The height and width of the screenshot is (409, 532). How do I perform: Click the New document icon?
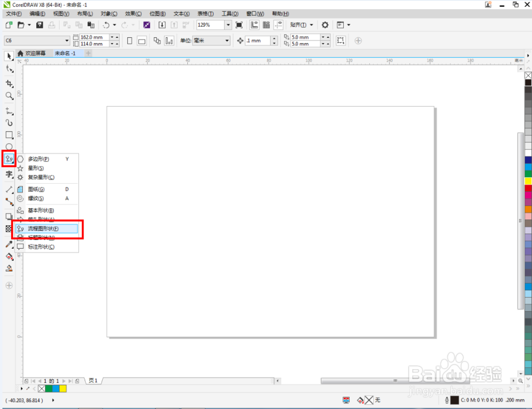click(x=9, y=25)
